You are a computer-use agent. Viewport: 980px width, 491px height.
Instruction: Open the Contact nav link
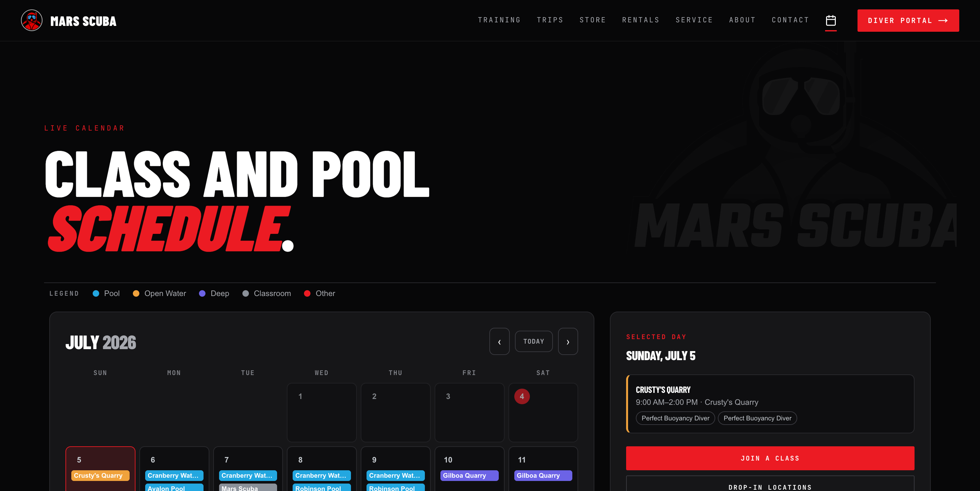pos(790,20)
